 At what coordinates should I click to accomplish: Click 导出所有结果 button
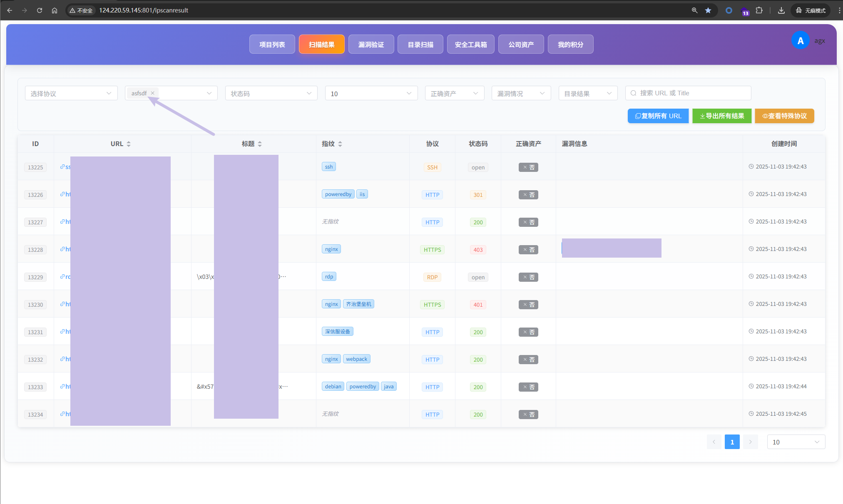pos(722,116)
